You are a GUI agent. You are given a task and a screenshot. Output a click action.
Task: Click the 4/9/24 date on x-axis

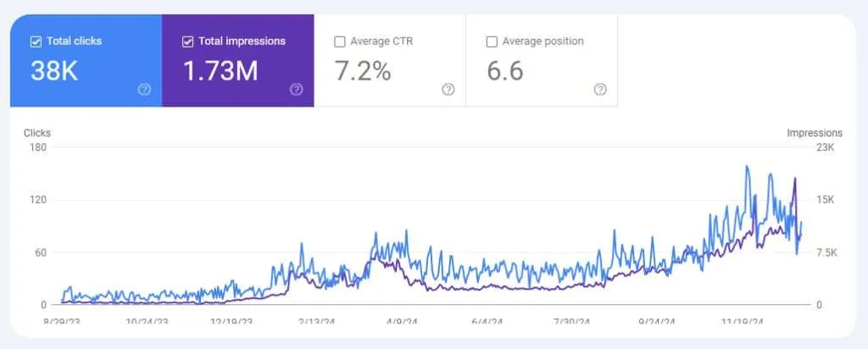pyautogui.click(x=401, y=322)
